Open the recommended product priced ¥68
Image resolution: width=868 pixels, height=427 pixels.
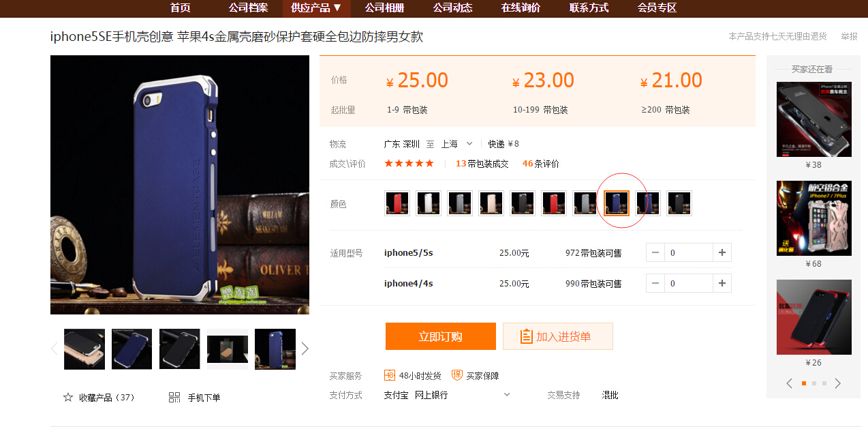pos(814,218)
